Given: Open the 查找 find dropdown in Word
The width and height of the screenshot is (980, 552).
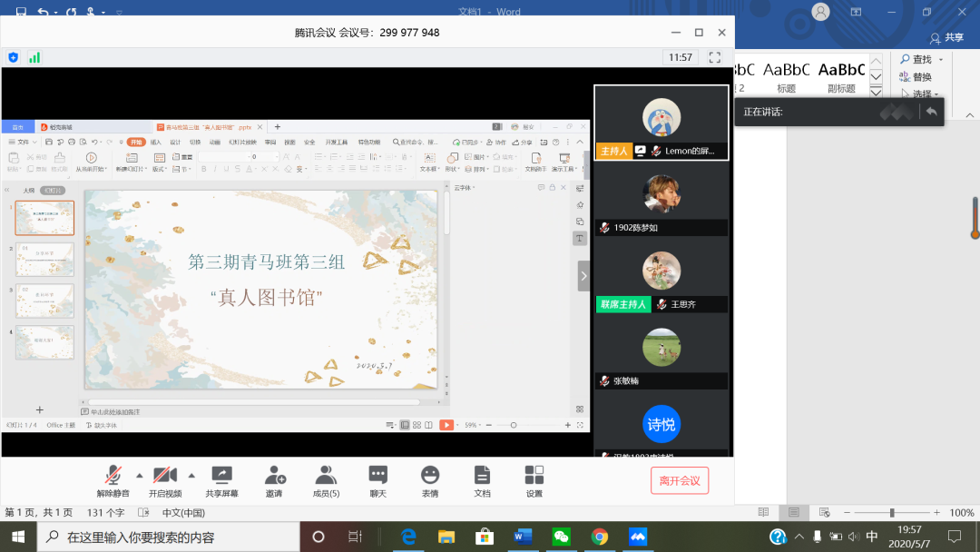Looking at the screenshot, I should click(940, 60).
